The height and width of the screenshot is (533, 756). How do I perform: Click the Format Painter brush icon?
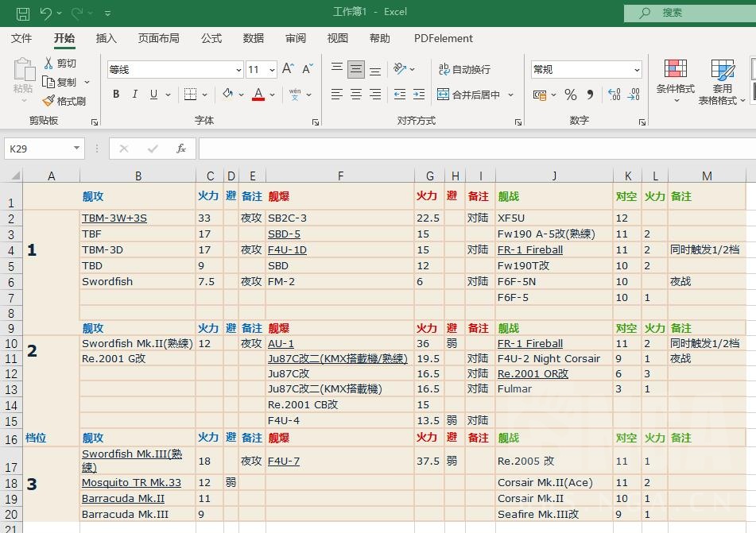pos(48,101)
